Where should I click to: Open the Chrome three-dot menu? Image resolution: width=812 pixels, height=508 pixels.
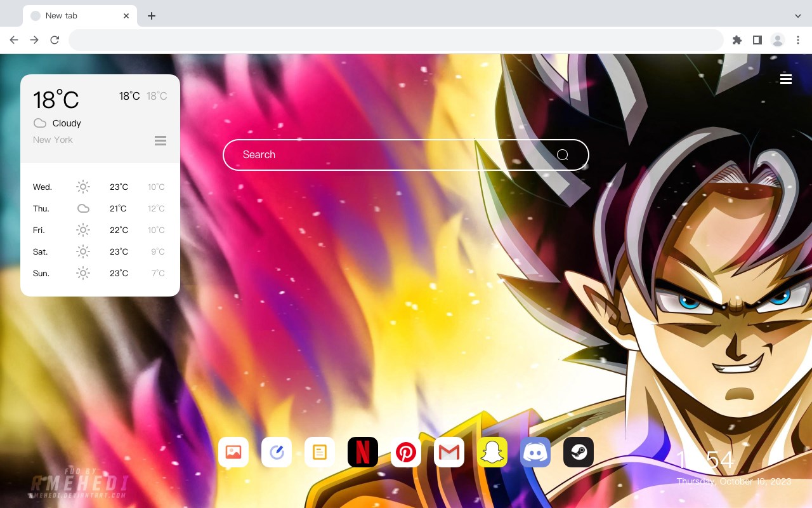coord(798,40)
